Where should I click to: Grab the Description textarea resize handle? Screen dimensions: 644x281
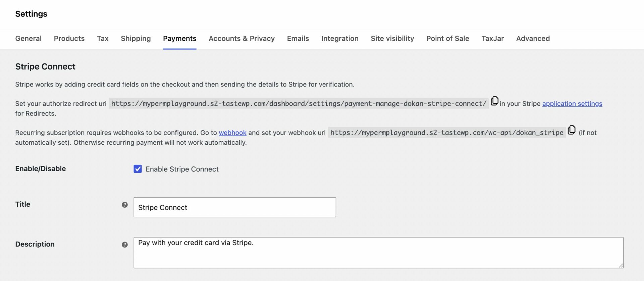tap(621, 266)
